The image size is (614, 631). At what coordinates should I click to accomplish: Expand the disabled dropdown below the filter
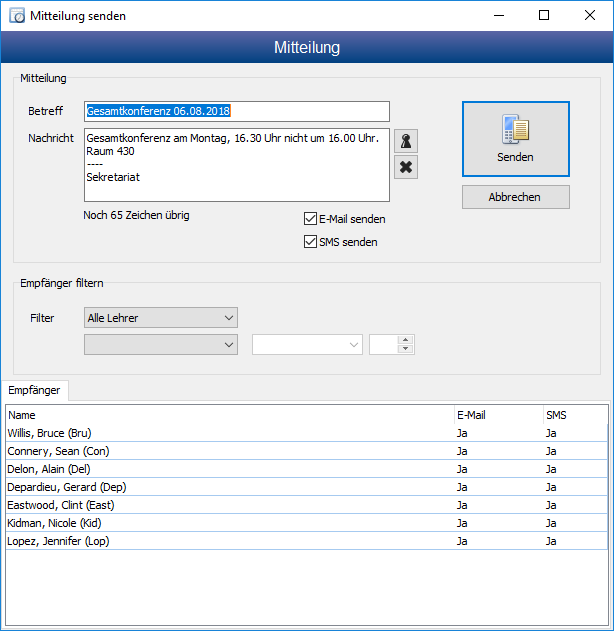pos(161,344)
